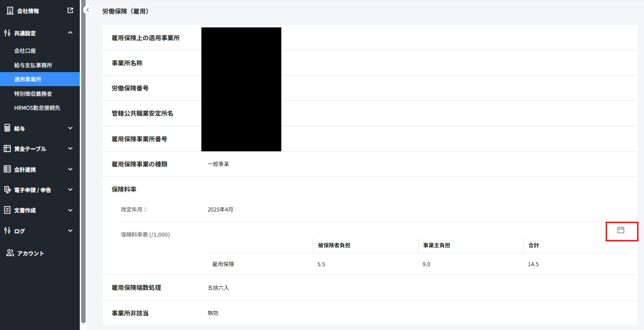Screen dimensions: 644x330
Task: Click the 電子申請 / 申告 document icon
Action: [7, 190]
